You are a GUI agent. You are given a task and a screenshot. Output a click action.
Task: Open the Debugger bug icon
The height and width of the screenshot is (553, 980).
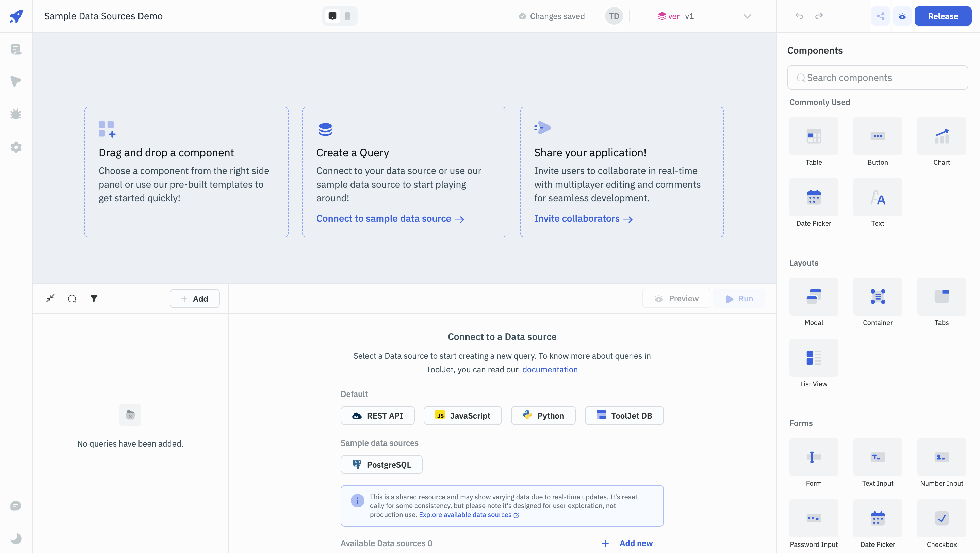click(x=16, y=114)
